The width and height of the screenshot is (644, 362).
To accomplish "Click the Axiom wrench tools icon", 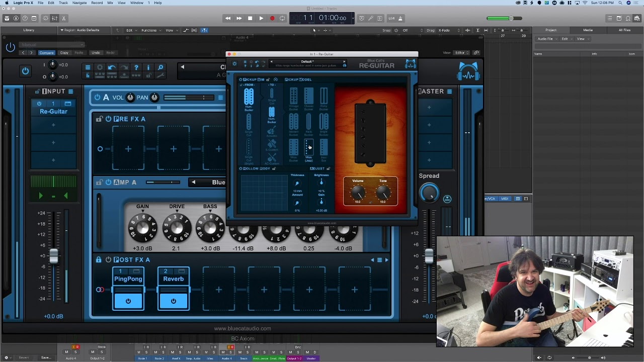I will tap(160, 75).
